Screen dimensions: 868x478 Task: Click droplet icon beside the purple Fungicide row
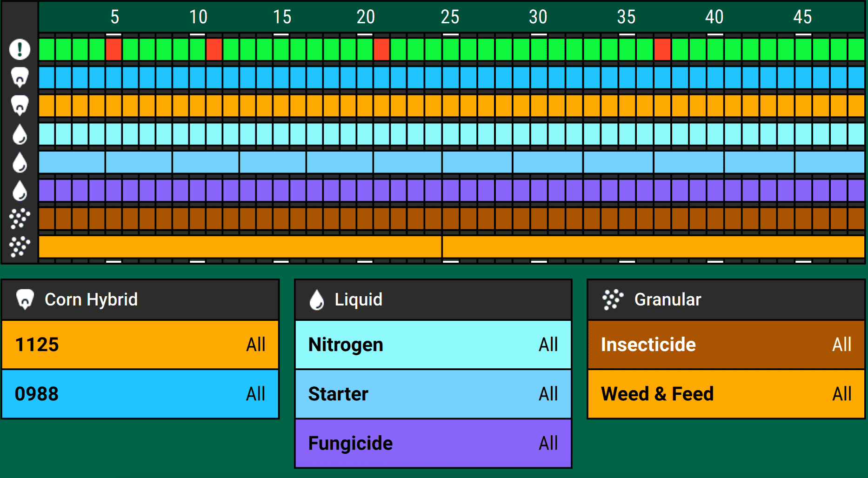(20, 191)
